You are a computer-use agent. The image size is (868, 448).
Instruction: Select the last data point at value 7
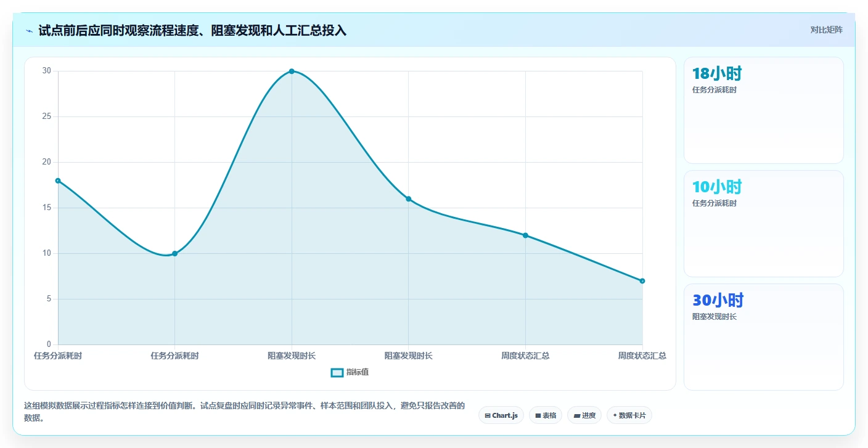click(642, 281)
